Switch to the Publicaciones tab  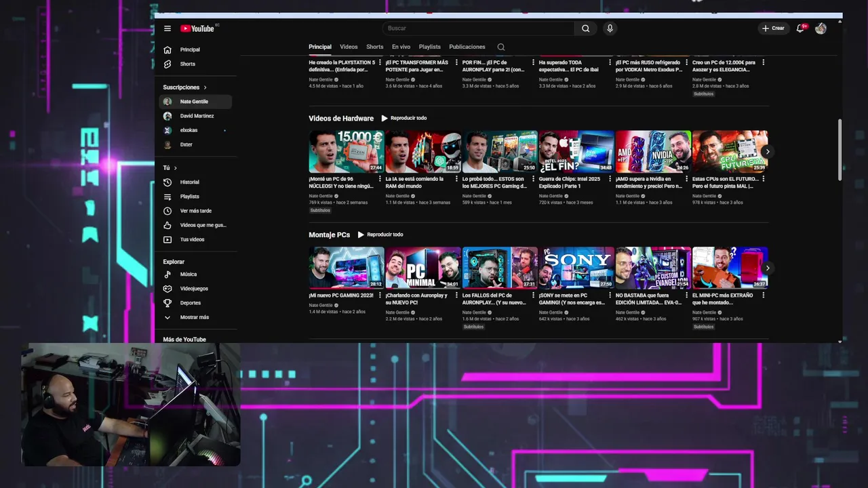coord(467,47)
